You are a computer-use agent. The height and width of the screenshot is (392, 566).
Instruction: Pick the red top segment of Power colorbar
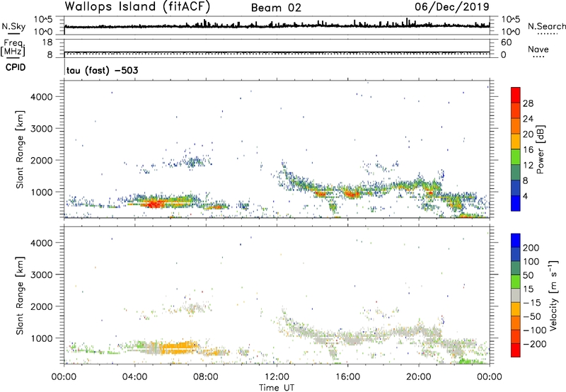516,95
